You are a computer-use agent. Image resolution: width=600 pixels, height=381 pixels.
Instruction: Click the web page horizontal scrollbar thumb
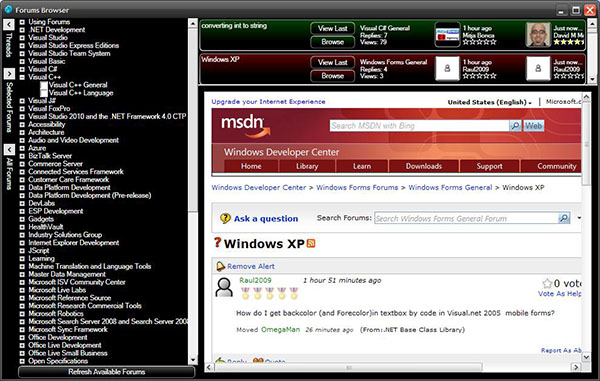pos(348,368)
